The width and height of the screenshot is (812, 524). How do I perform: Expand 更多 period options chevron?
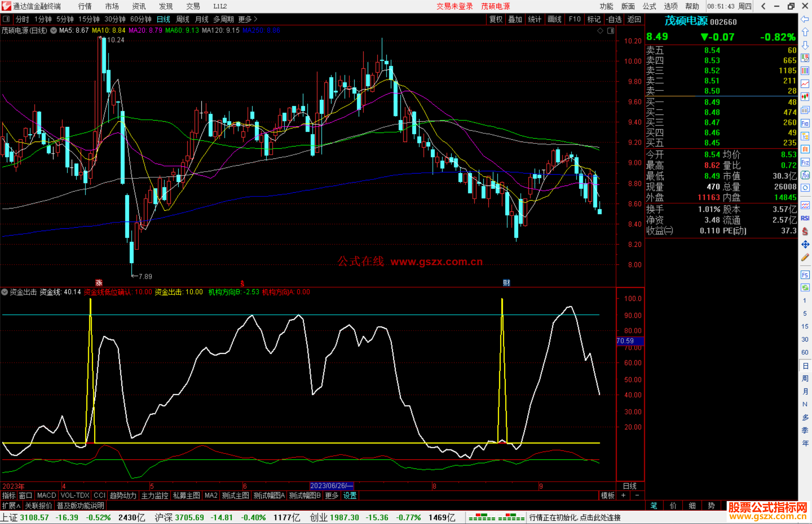(x=256, y=19)
